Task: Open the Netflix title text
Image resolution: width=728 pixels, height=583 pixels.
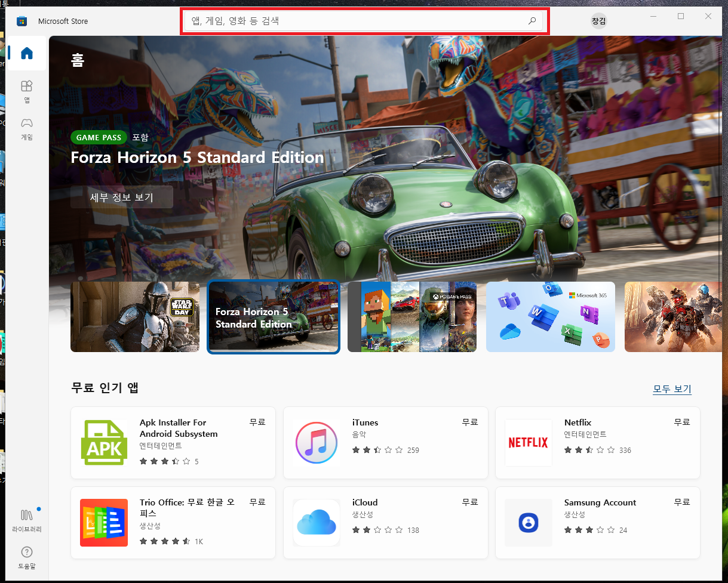Action: click(578, 422)
